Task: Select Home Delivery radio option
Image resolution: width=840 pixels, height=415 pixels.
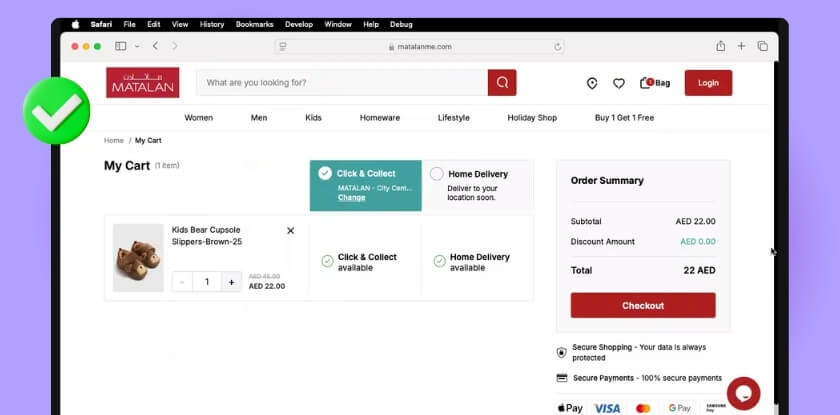Action: (x=437, y=174)
